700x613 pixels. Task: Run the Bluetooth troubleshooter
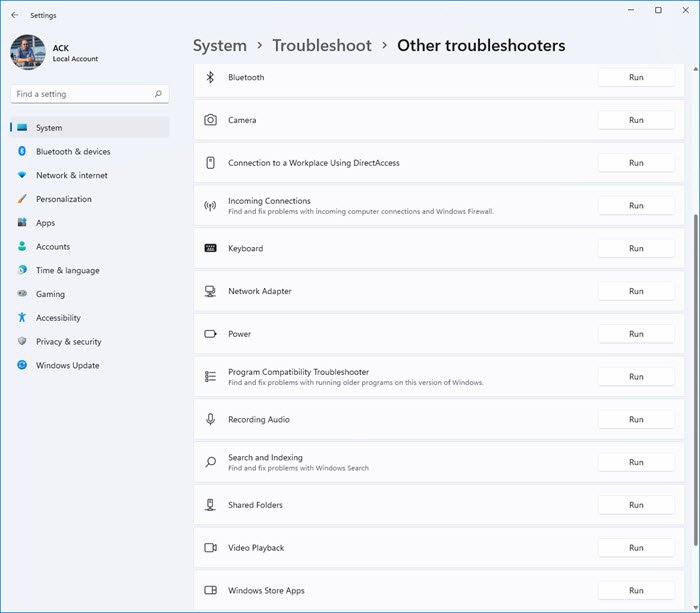(636, 77)
